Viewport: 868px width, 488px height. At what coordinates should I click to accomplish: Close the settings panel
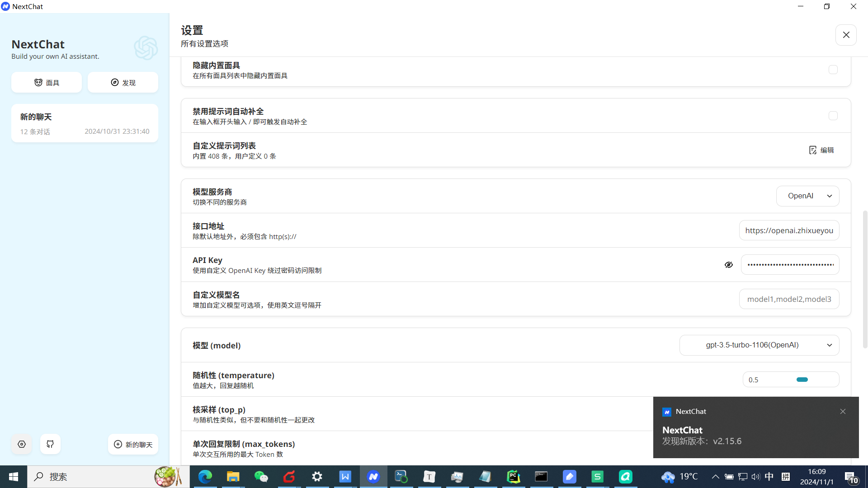(x=846, y=35)
